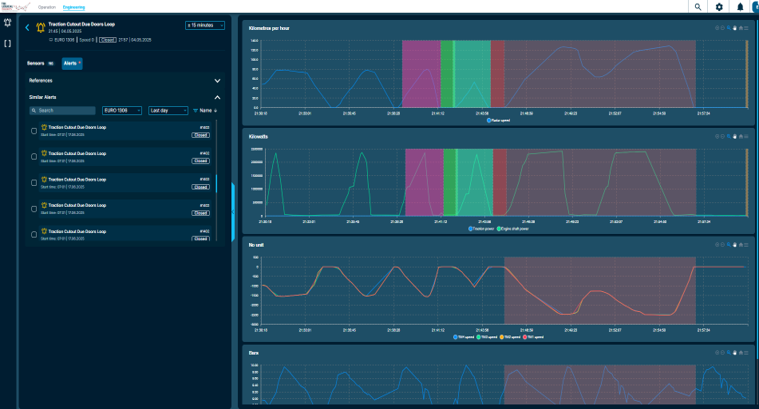Image resolution: width=759 pixels, height=409 pixels.
Task: Expand the References section
Action: [x=217, y=80]
